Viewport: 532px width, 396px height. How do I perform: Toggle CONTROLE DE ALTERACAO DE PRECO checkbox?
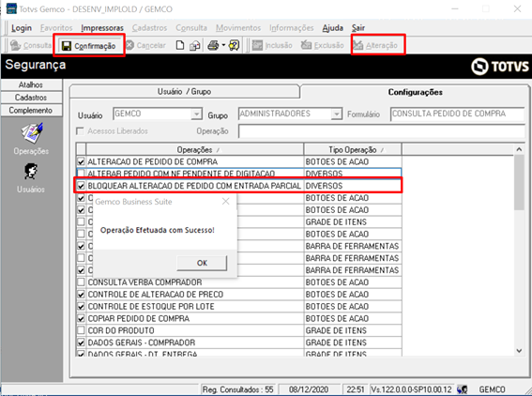click(x=81, y=295)
